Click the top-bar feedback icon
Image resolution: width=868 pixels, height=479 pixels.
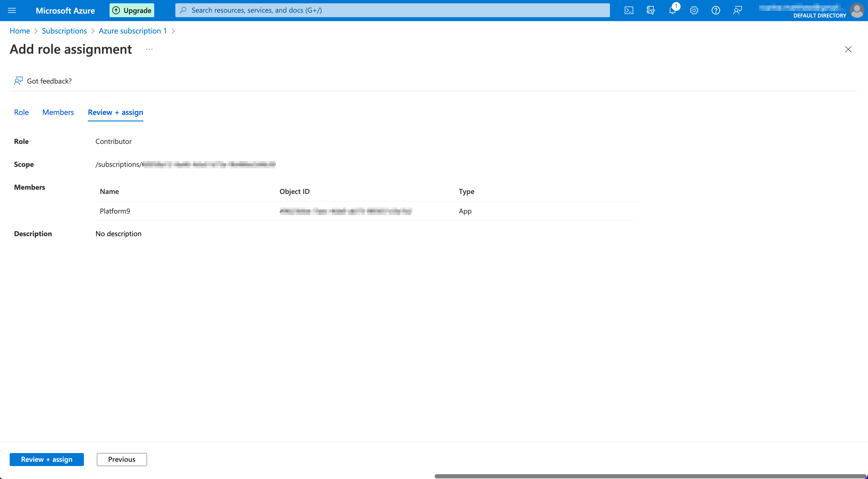click(x=738, y=11)
